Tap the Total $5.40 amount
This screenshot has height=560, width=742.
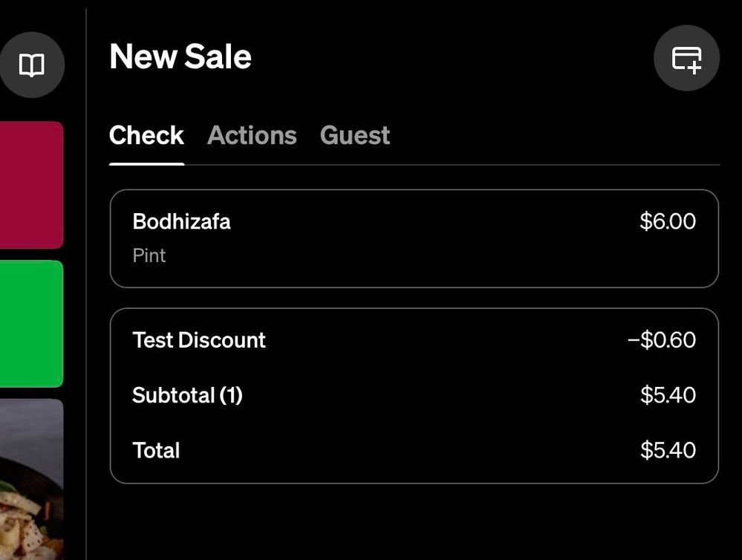668,450
